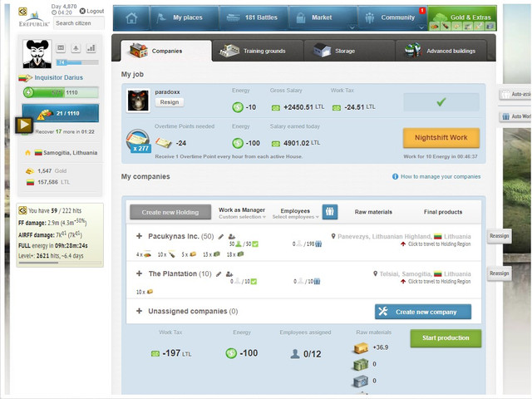Click the weapon item under Gold & Extras
532x399 pixels.
tap(446, 26)
